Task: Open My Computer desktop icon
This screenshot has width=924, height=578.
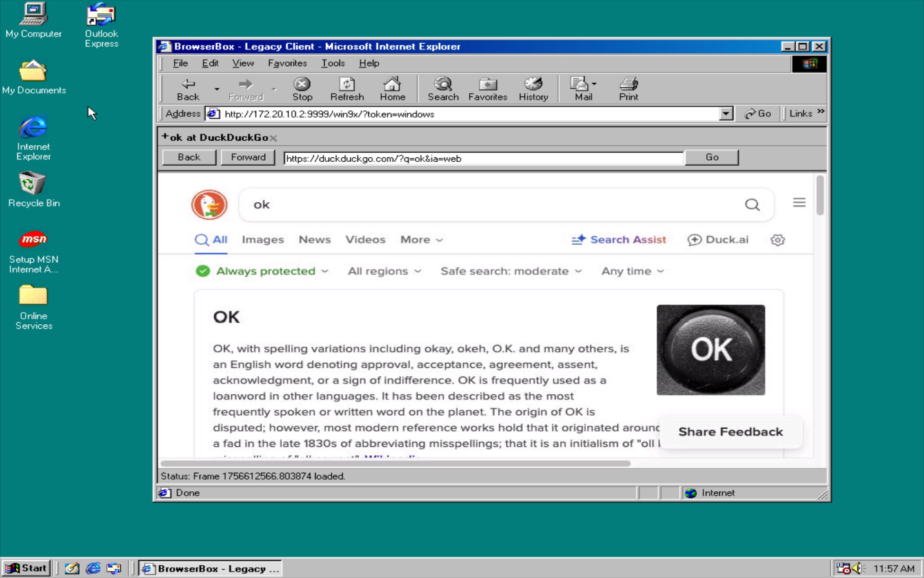Action: coord(34,20)
